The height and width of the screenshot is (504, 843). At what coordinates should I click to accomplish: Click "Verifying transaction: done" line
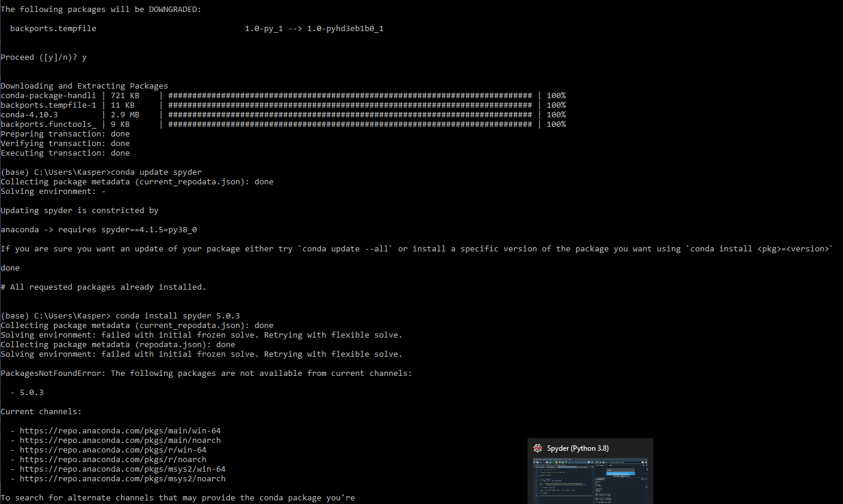pyautogui.click(x=65, y=144)
